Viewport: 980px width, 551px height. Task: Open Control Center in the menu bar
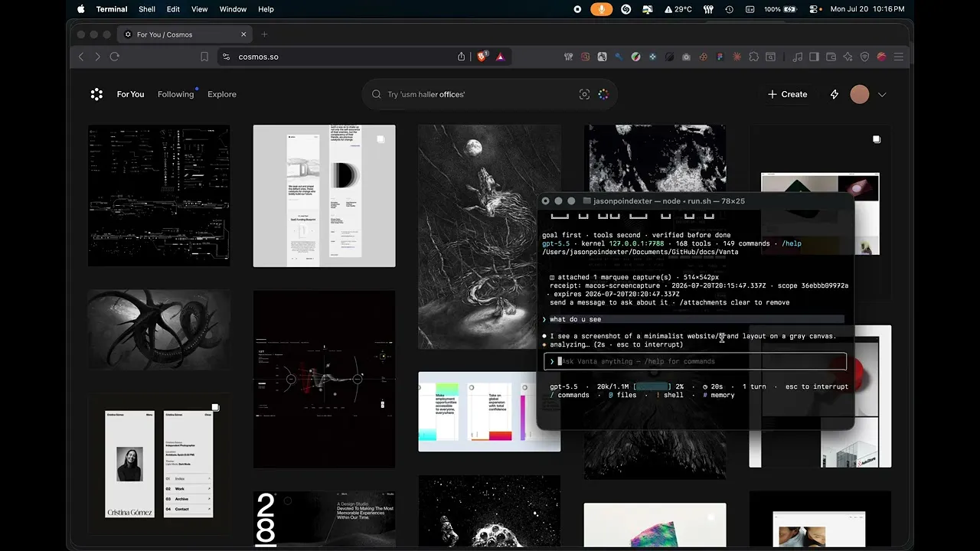pos(813,9)
